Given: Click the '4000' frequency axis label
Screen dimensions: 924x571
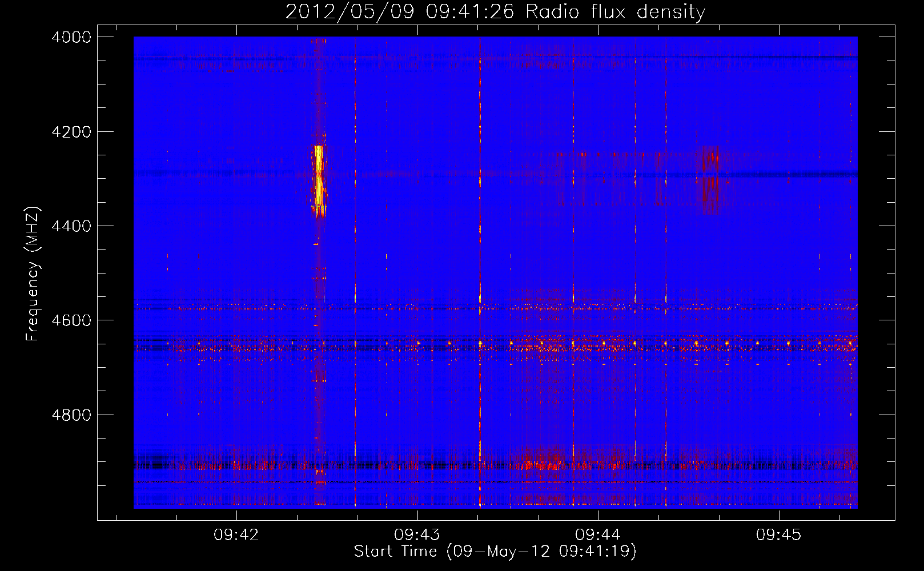Looking at the screenshot, I should [71, 37].
